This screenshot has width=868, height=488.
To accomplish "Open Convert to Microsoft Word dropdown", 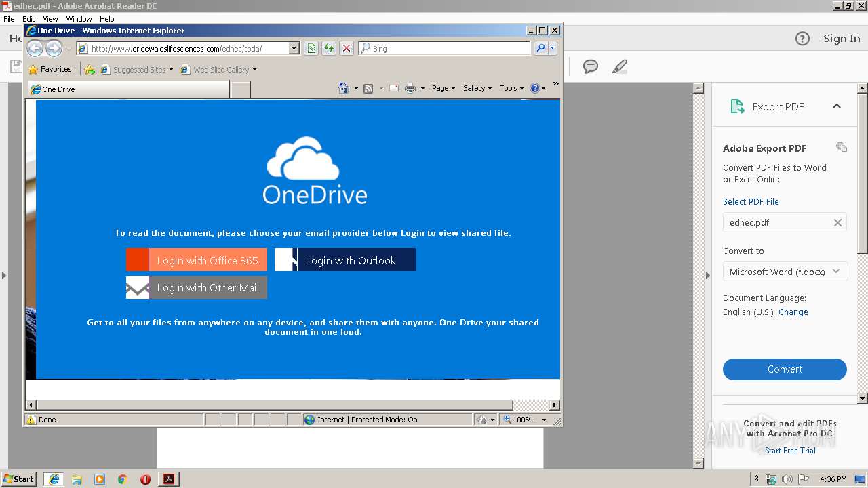I will click(785, 272).
